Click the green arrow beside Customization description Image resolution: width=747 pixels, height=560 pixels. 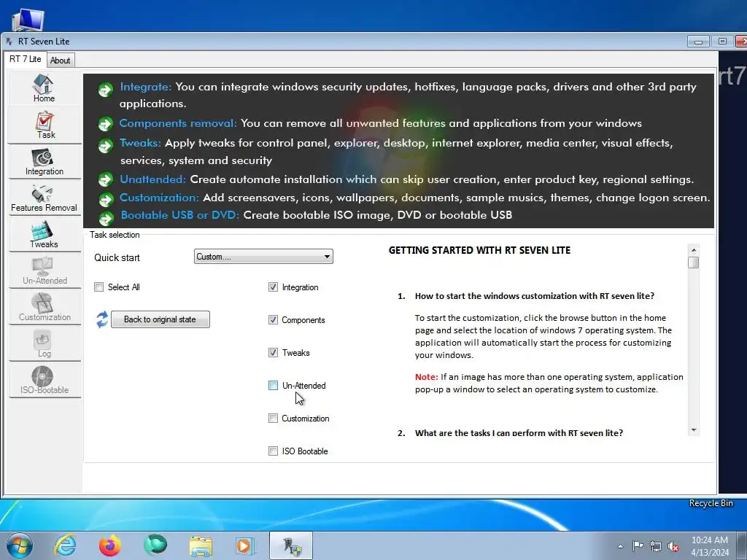tap(105, 199)
